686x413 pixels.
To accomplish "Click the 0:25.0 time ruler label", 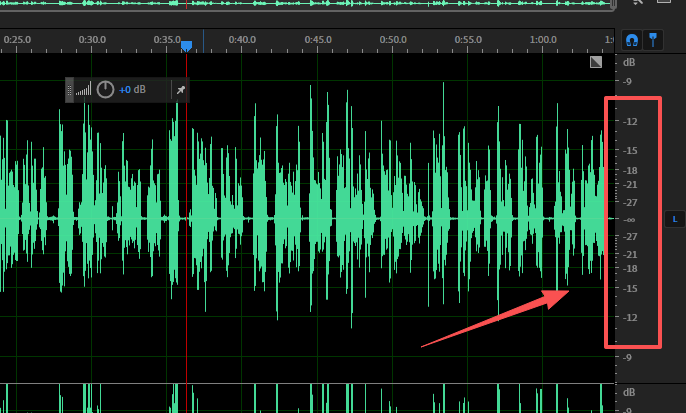I will [17, 39].
